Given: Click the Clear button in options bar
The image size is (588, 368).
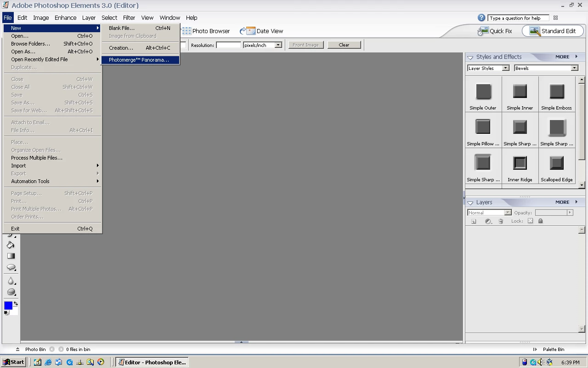Looking at the screenshot, I should 344,45.
